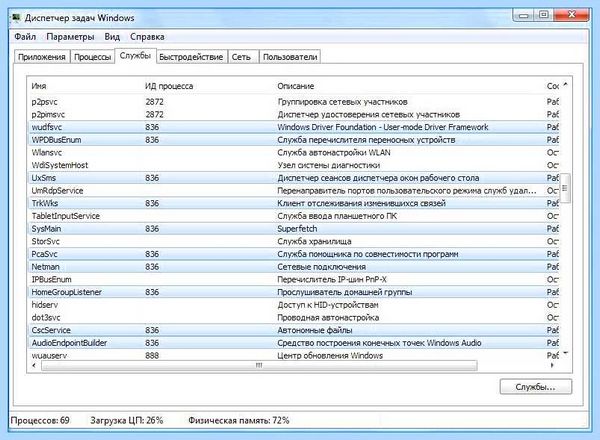600x440 pixels.
Task: Select the TrkWks service row
Action: [x=295, y=203]
